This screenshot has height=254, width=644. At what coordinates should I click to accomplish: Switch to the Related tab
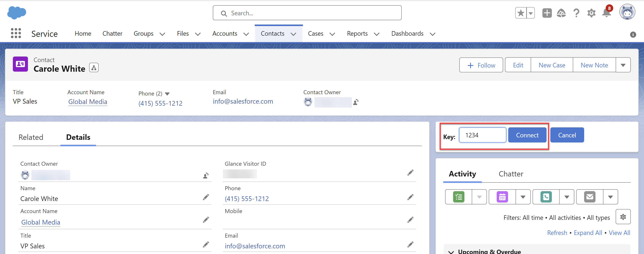(31, 137)
